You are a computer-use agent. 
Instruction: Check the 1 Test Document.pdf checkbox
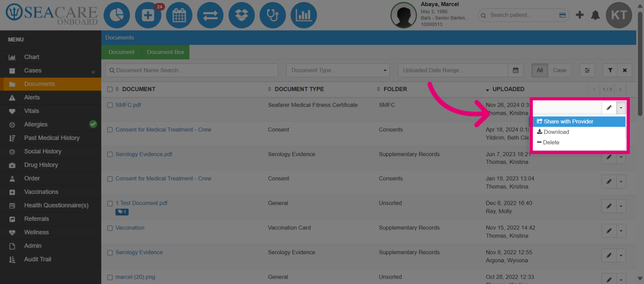coord(110,203)
